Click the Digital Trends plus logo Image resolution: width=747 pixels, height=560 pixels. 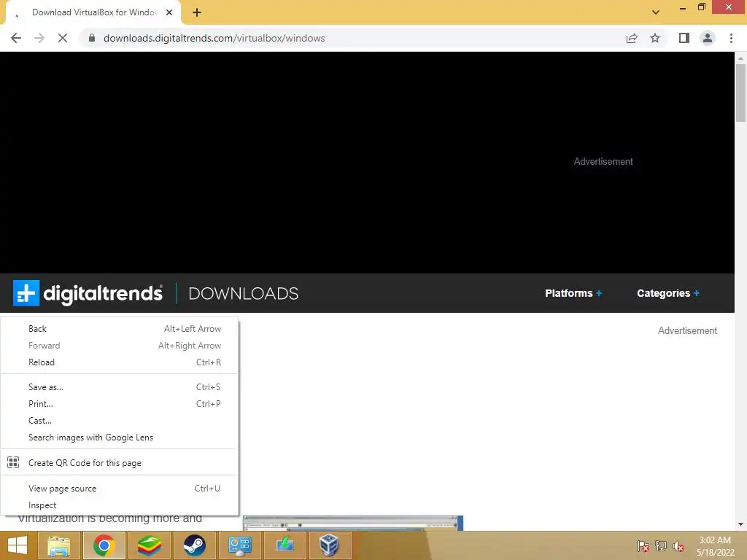(x=26, y=293)
